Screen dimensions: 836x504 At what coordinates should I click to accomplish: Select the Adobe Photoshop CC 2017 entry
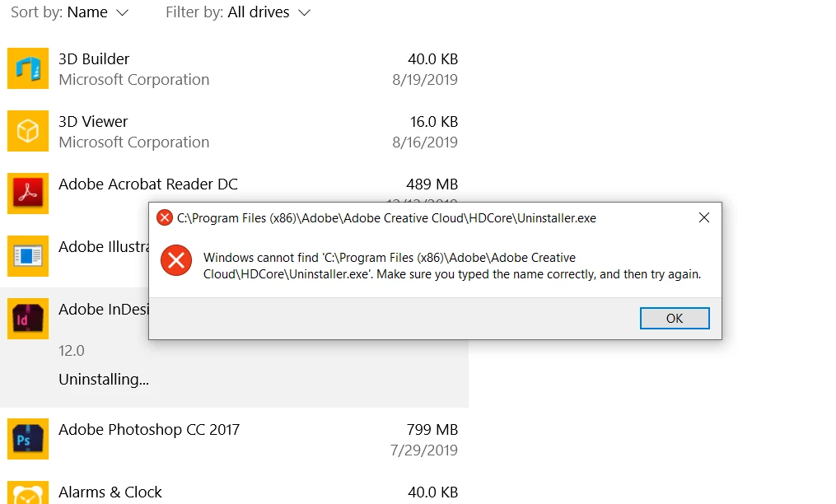234,439
